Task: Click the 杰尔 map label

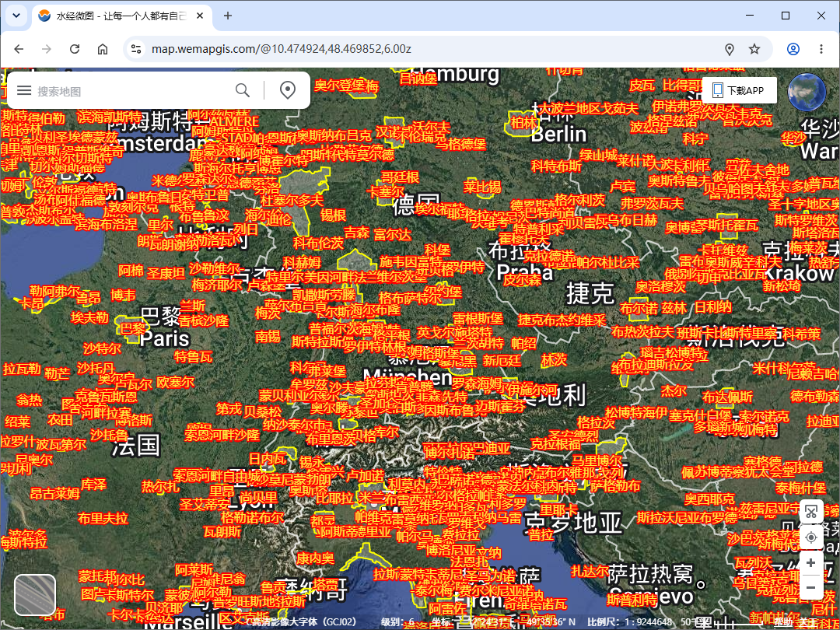Action: click(674, 390)
